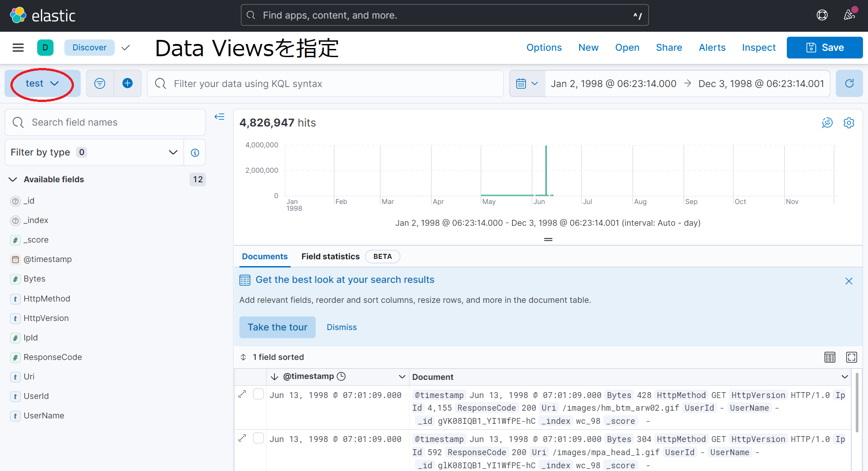Collapse the field sidebar with arrow icon
This screenshot has height=471, width=868.
[x=219, y=117]
